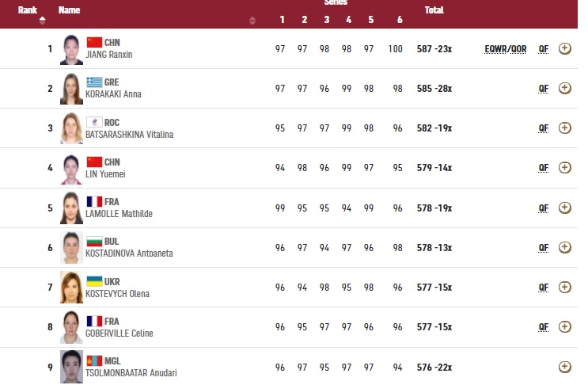Sort by Name column arrows
This screenshot has height=385, width=588.
[252, 21]
